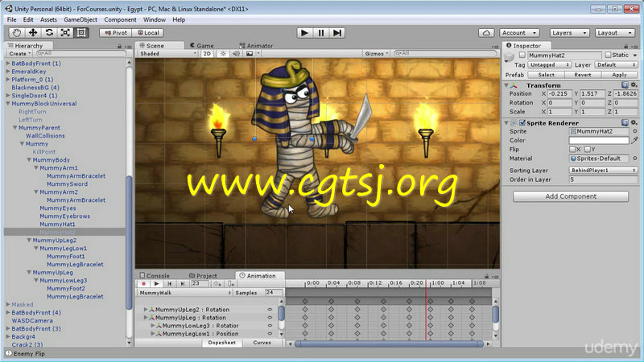Image resolution: width=644 pixels, height=362 pixels.
Task: Switch to the Console tab
Action: click(x=155, y=276)
